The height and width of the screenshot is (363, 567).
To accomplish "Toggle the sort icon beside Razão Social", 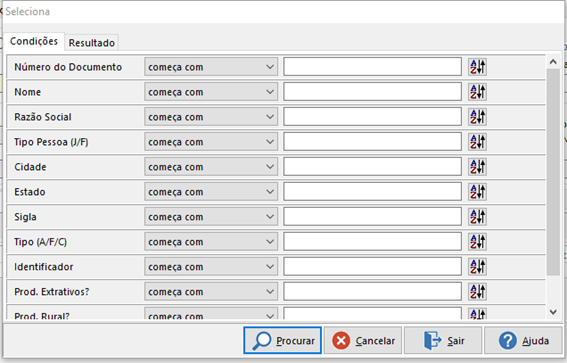I will 477,117.
